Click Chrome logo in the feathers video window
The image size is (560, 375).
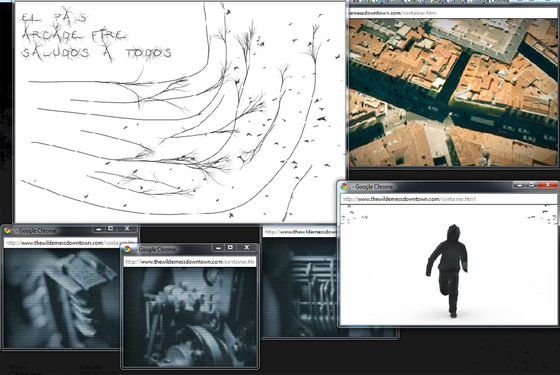(x=7, y=230)
